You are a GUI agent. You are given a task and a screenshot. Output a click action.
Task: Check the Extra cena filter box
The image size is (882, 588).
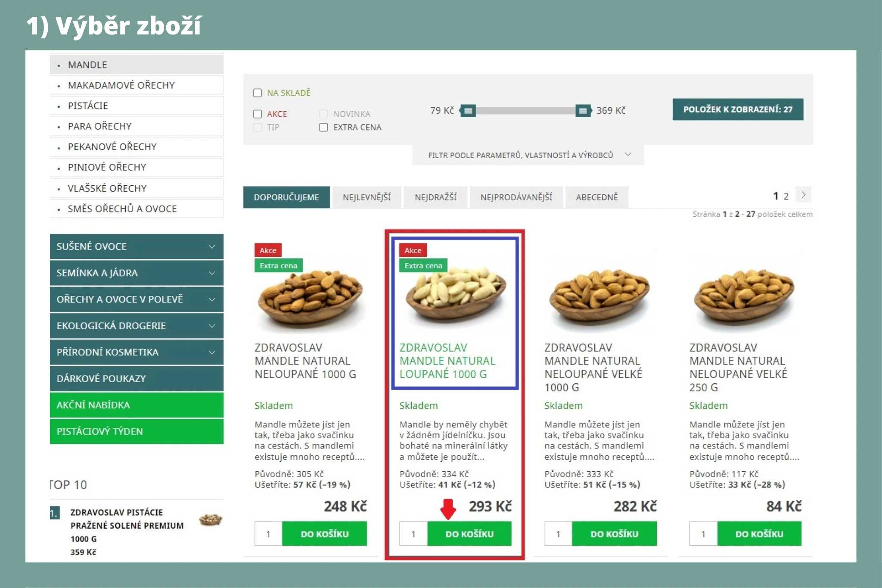323,128
